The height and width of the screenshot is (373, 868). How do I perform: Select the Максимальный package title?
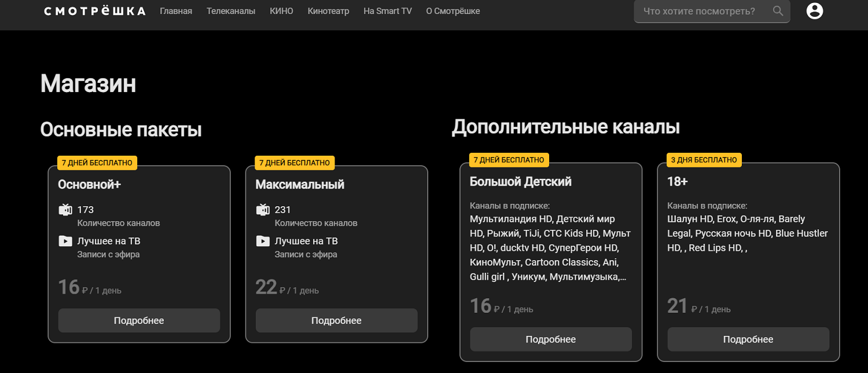click(300, 184)
